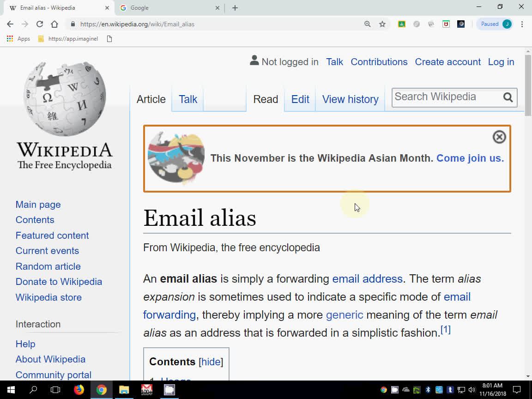Select the Talk tab on the Wikipedia article
Viewport: 532px width, 399px height.
point(187,99)
